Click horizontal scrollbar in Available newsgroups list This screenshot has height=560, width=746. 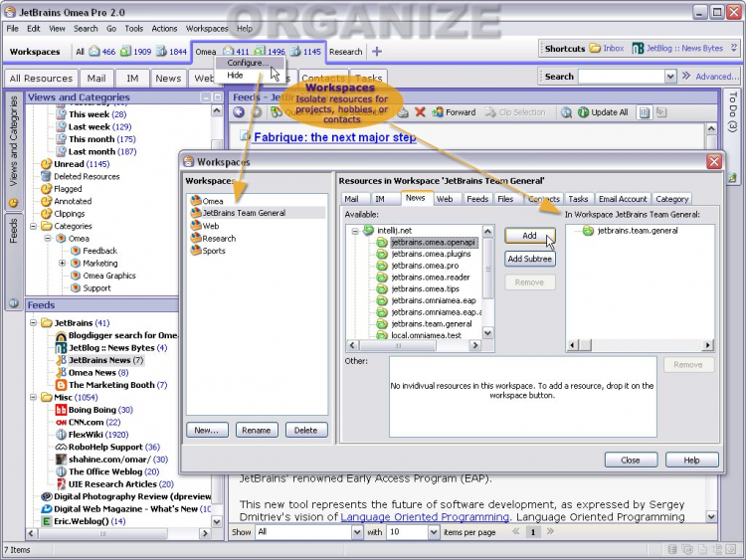pyautogui.click(x=414, y=346)
